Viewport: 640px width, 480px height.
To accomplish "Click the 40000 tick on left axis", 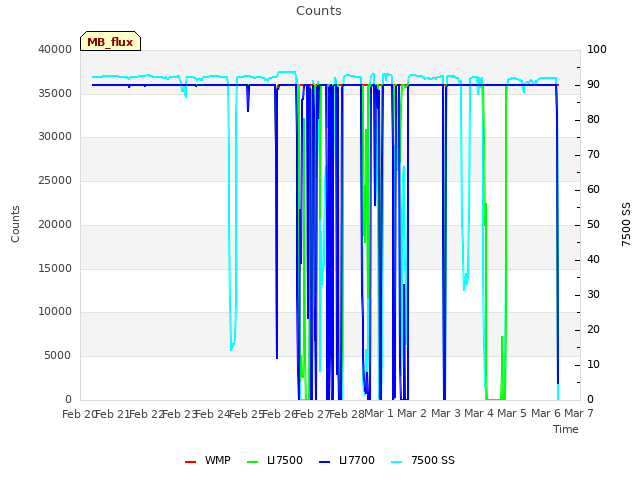I will [x=55, y=49].
